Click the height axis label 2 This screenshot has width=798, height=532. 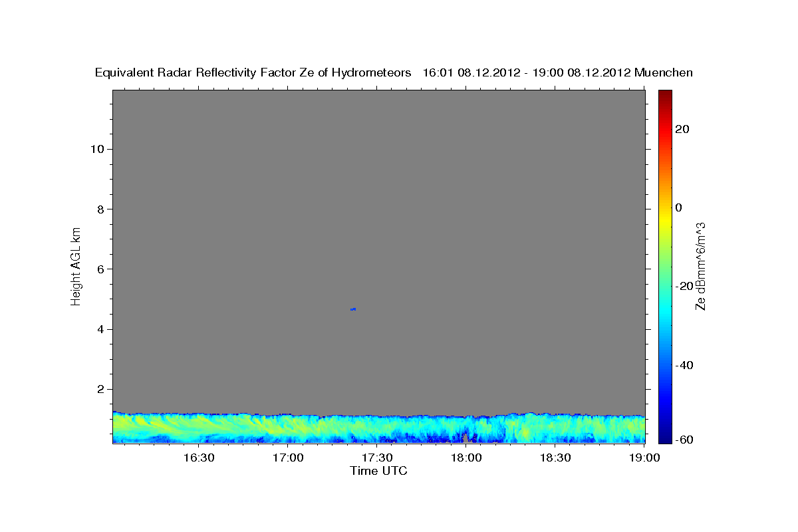click(101, 390)
